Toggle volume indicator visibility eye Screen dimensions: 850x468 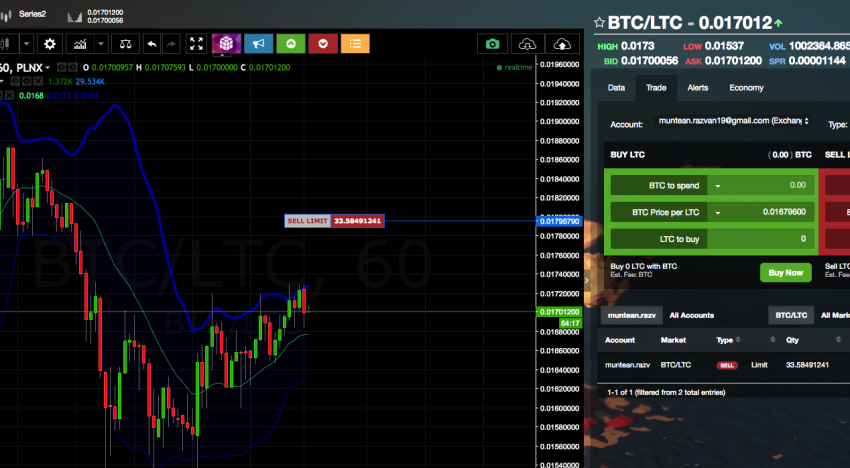click(x=15, y=81)
